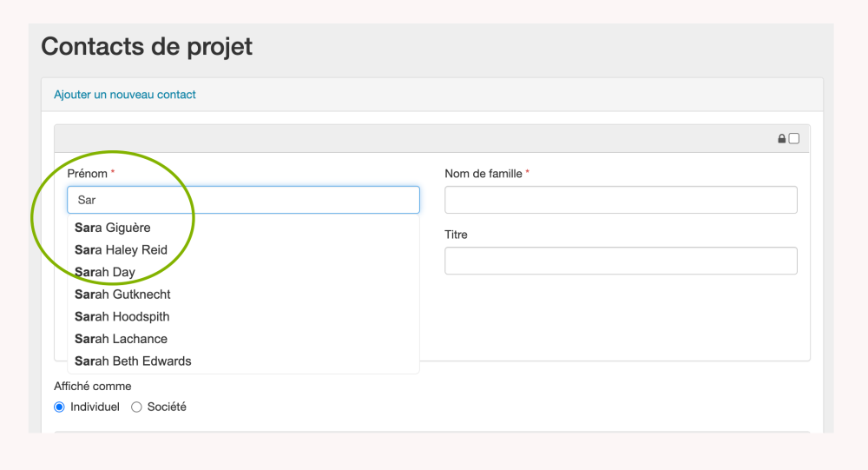Click the Contacts de projet heading
The image size is (868, 470).
pos(147,46)
